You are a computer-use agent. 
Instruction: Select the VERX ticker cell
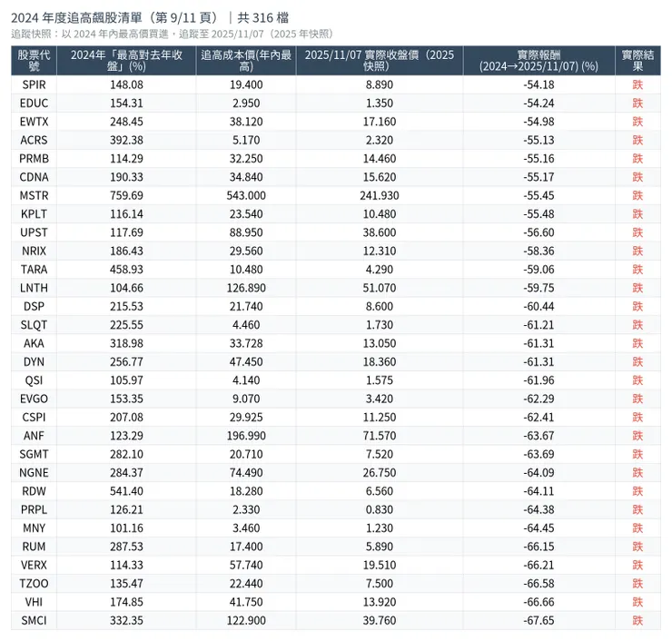(x=34, y=565)
